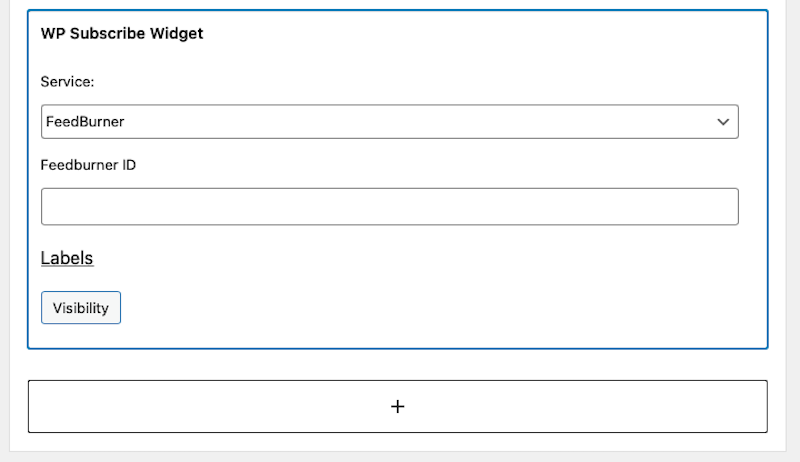Focus the Feedburner ID text field
This screenshot has height=462, width=800.
coord(389,207)
